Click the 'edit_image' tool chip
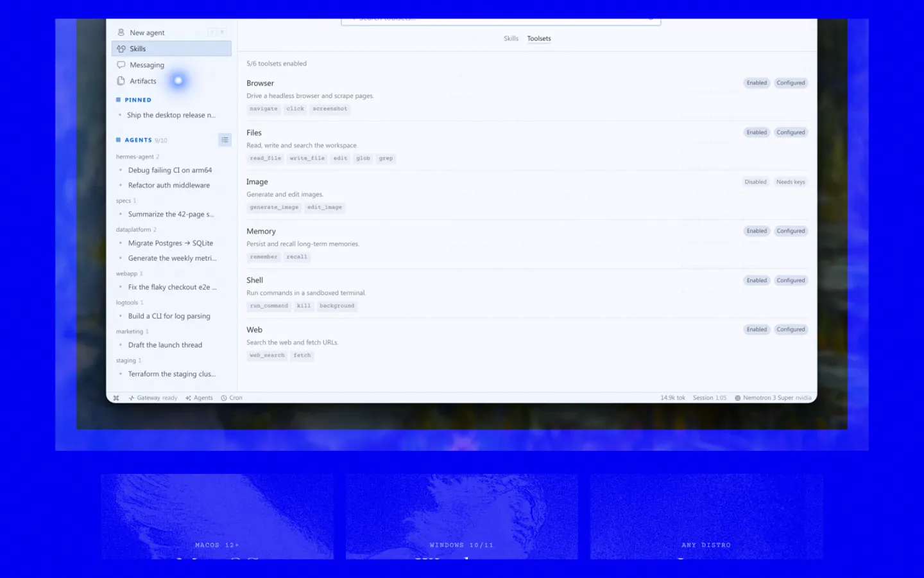This screenshot has width=924, height=578. tap(325, 207)
